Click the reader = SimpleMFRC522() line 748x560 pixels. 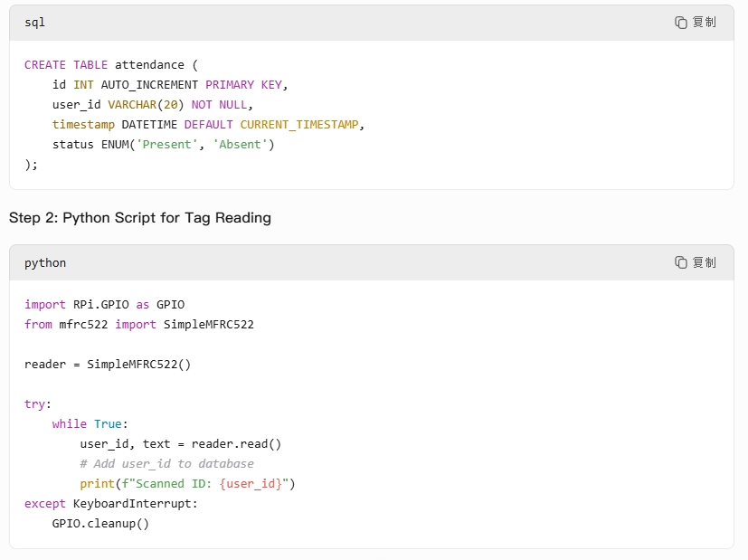point(108,365)
